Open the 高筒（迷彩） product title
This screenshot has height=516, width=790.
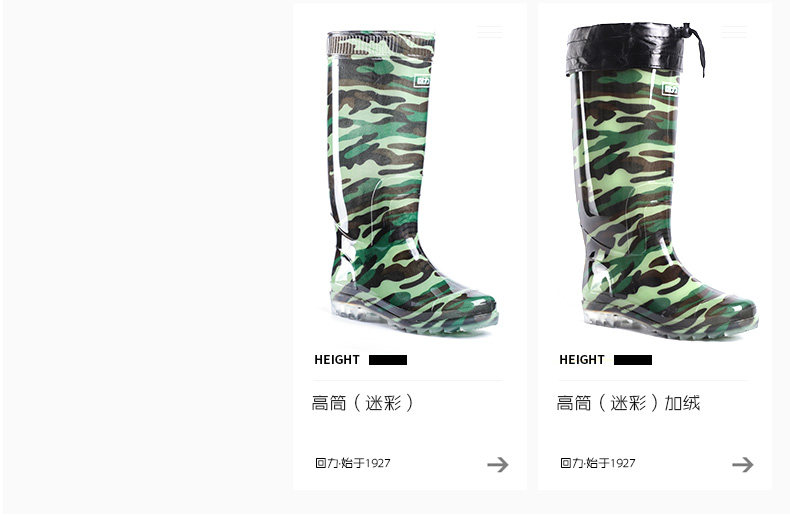click(362, 403)
